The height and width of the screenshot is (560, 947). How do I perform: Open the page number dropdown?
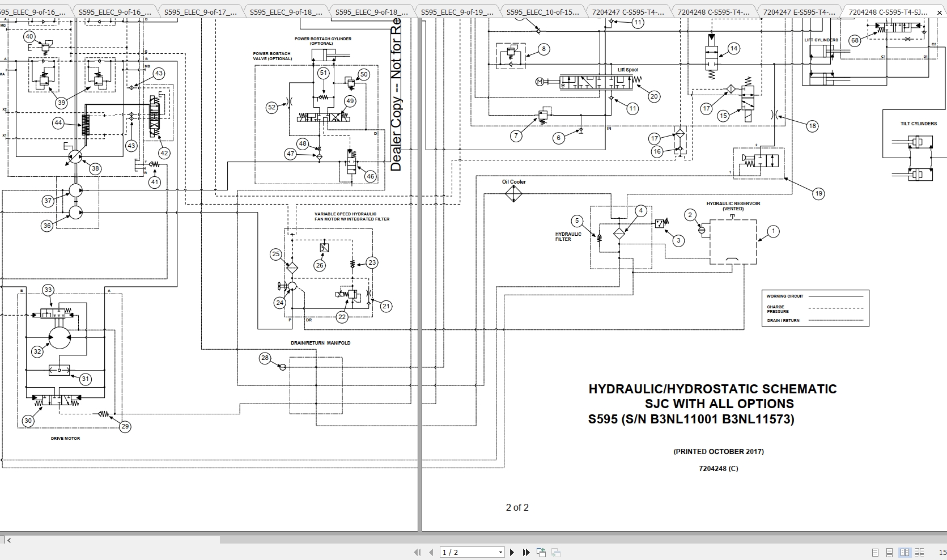(x=500, y=551)
